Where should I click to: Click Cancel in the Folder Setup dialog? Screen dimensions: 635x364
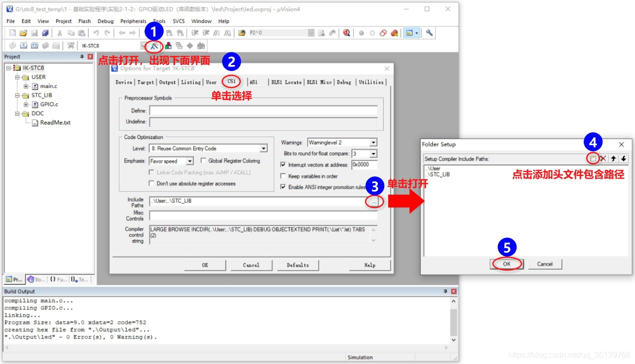[x=545, y=264]
